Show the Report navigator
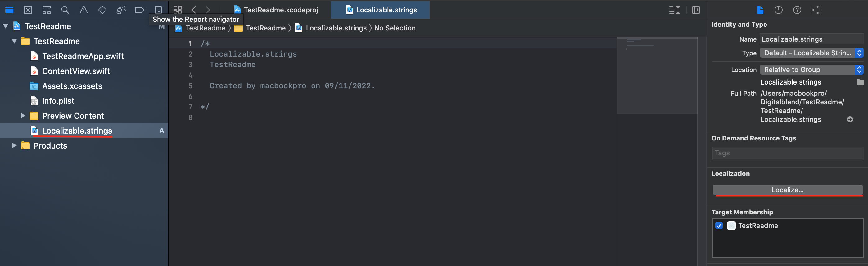The width and height of the screenshot is (868, 266). tap(158, 10)
